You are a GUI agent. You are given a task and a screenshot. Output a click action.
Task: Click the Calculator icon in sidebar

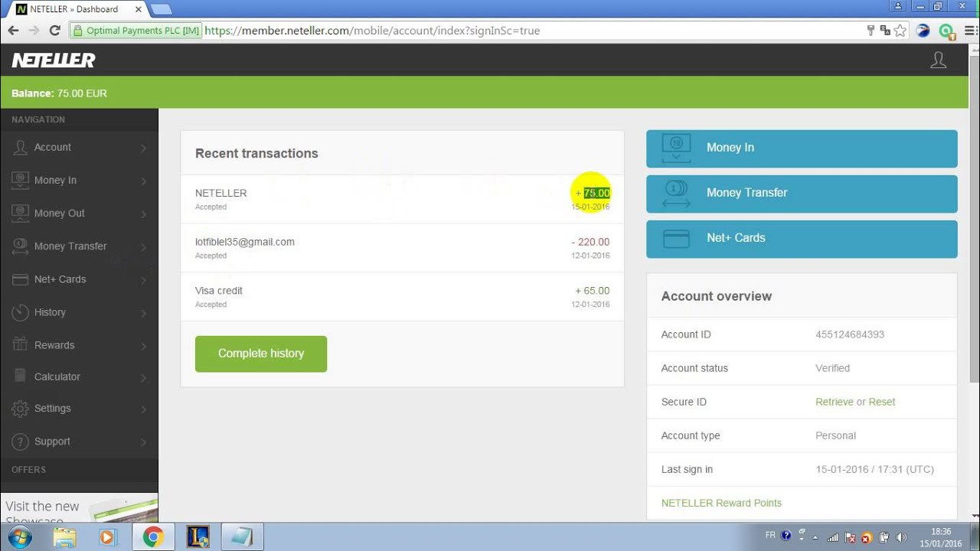(21, 377)
